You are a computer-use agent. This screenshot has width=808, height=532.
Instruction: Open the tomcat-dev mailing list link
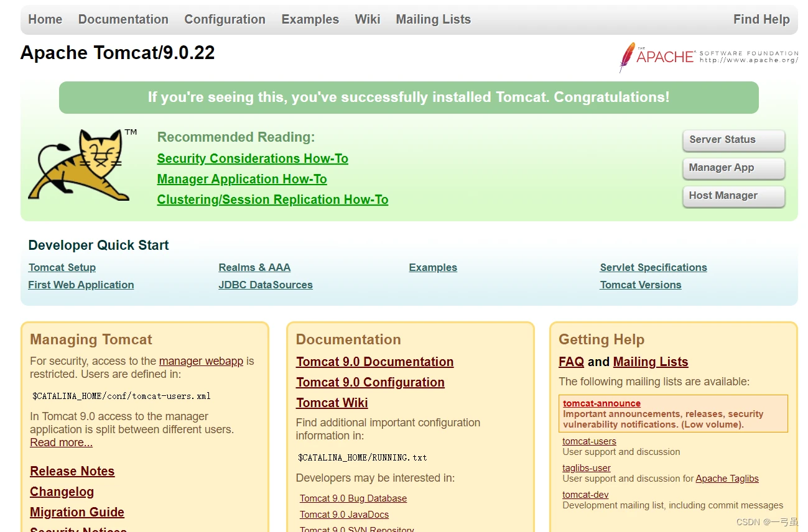pyautogui.click(x=585, y=495)
